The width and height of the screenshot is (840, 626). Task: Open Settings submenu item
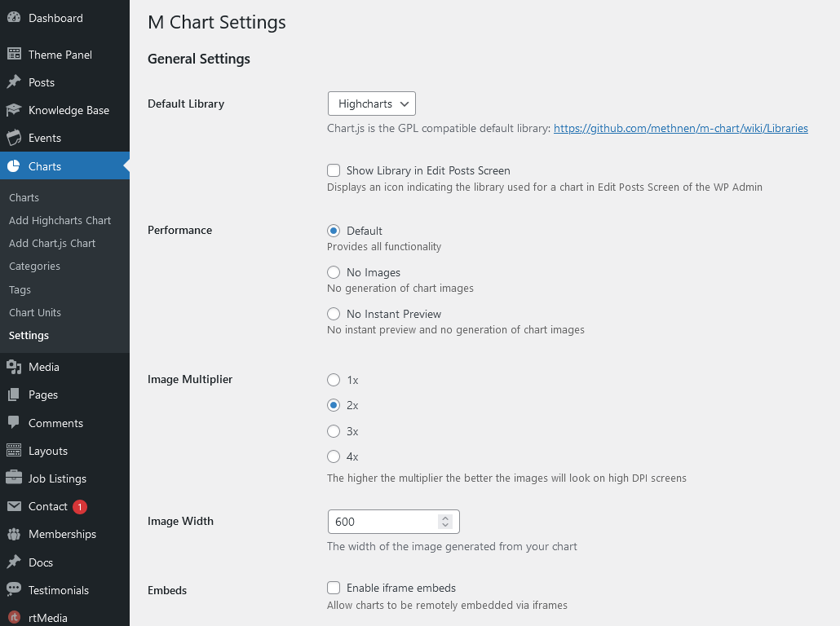click(29, 335)
